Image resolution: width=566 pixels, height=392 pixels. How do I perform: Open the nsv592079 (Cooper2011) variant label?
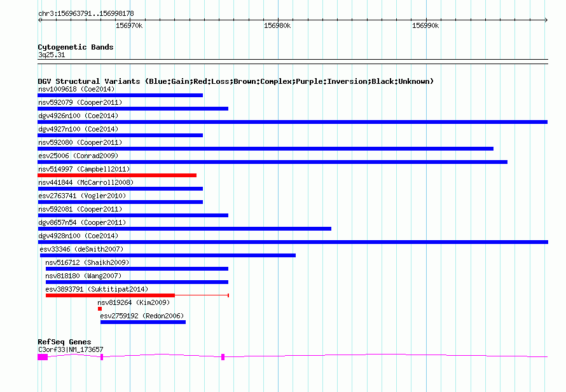click(x=80, y=102)
